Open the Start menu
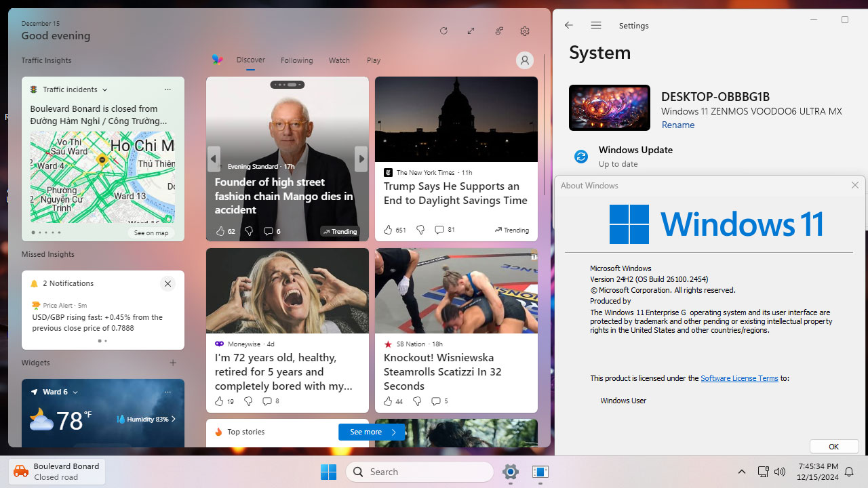The image size is (868, 488). [328, 472]
